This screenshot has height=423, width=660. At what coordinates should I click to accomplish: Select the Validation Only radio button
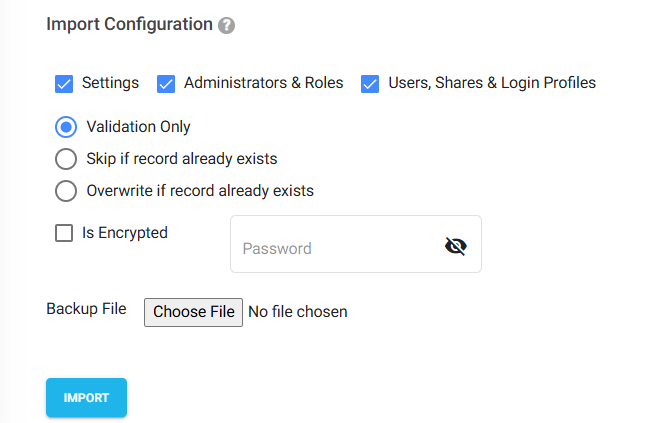tap(66, 127)
